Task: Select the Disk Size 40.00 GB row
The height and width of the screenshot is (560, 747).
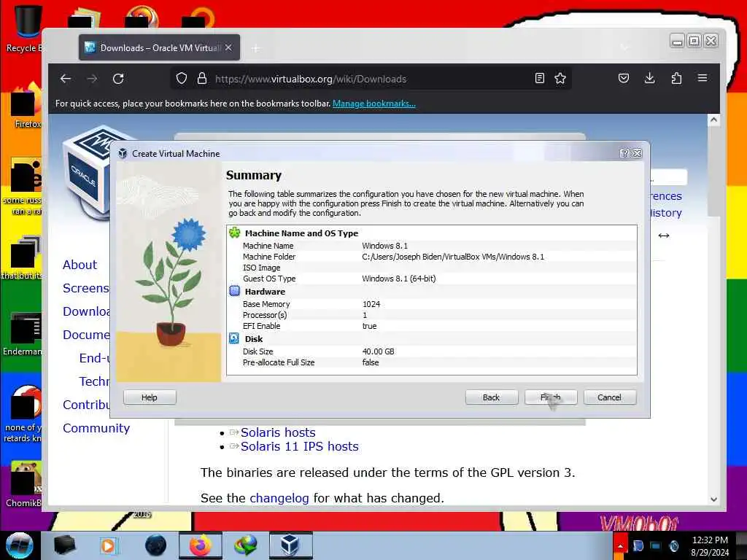Action: click(432, 351)
